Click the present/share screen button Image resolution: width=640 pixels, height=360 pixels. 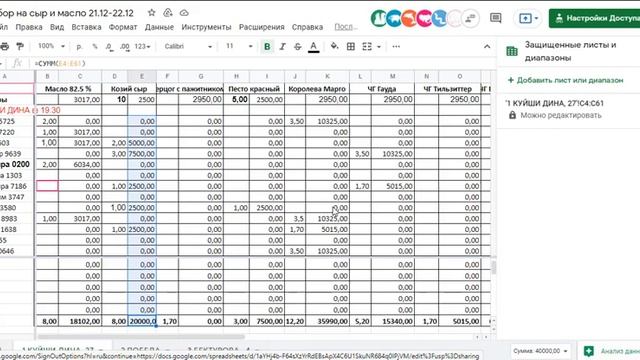(525, 18)
